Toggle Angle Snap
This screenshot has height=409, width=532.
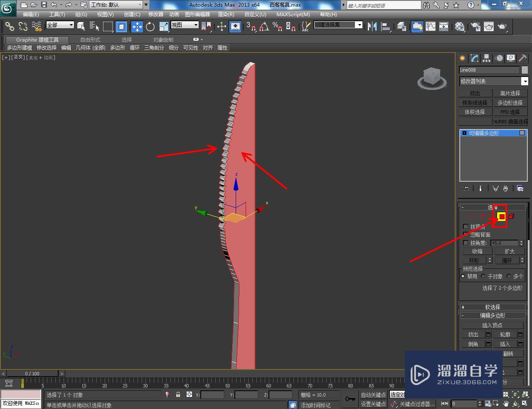point(264,27)
